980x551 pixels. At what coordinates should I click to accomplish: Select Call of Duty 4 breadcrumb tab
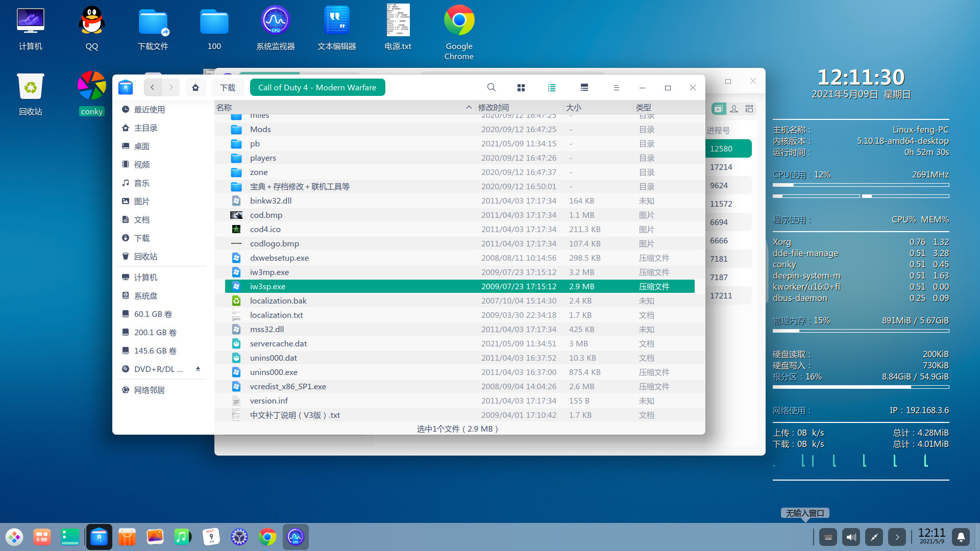pyautogui.click(x=317, y=88)
